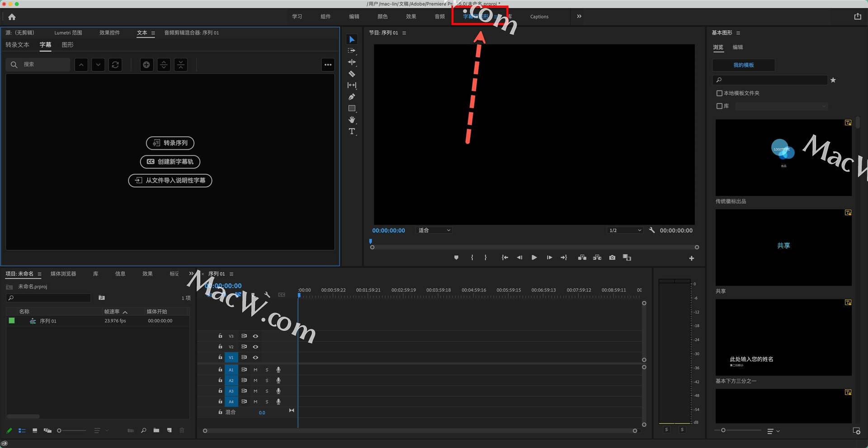The height and width of the screenshot is (448, 868).
Task: Toggle lock on track V3
Action: 220,336
